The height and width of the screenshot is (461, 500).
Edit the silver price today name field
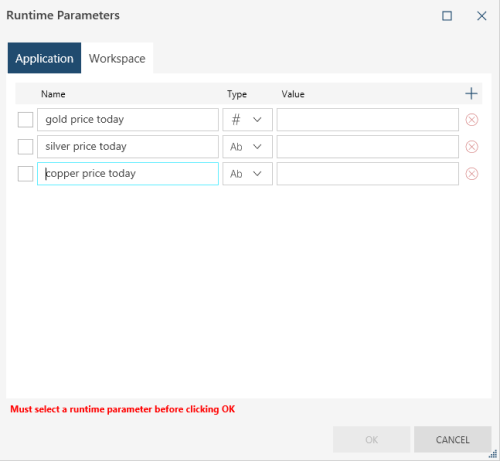(128, 147)
